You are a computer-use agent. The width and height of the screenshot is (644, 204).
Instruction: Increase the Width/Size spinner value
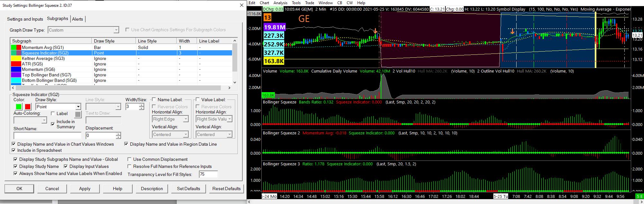(142, 105)
